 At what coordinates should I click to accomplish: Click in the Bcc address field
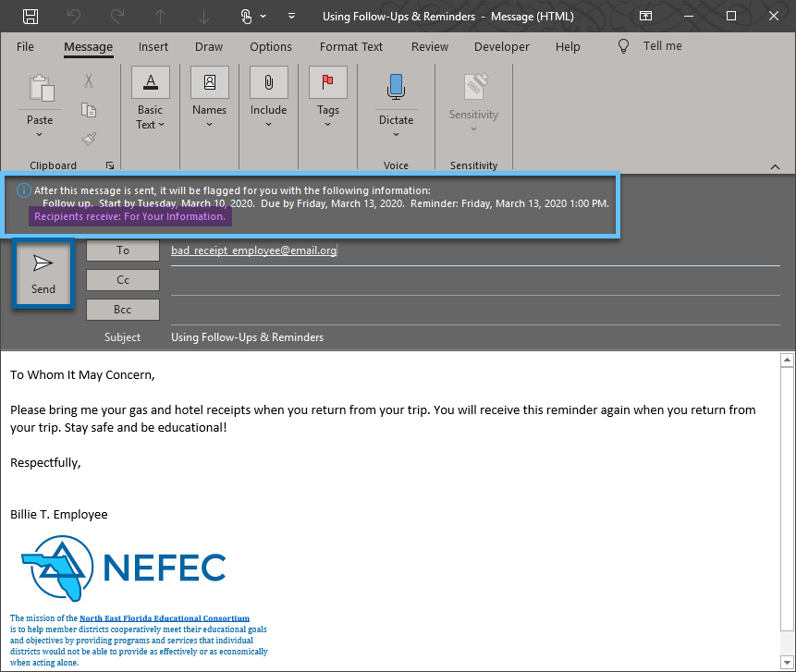click(x=475, y=311)
